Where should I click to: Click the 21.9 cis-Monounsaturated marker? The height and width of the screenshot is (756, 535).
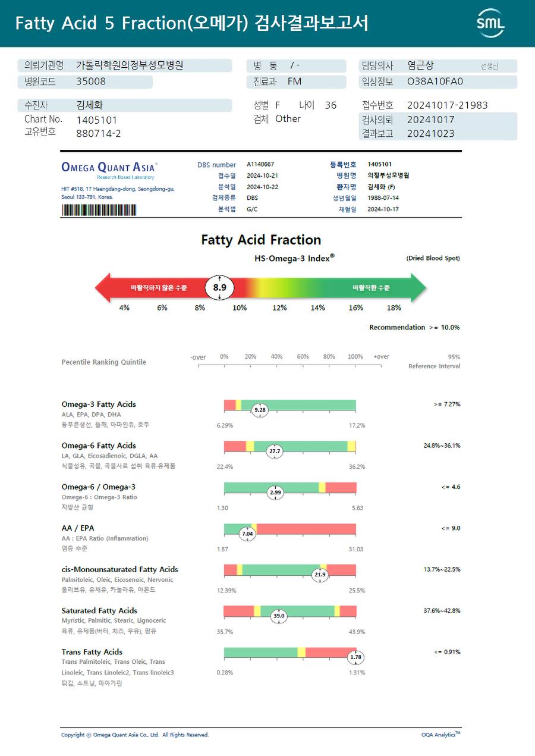click(320, 575)
